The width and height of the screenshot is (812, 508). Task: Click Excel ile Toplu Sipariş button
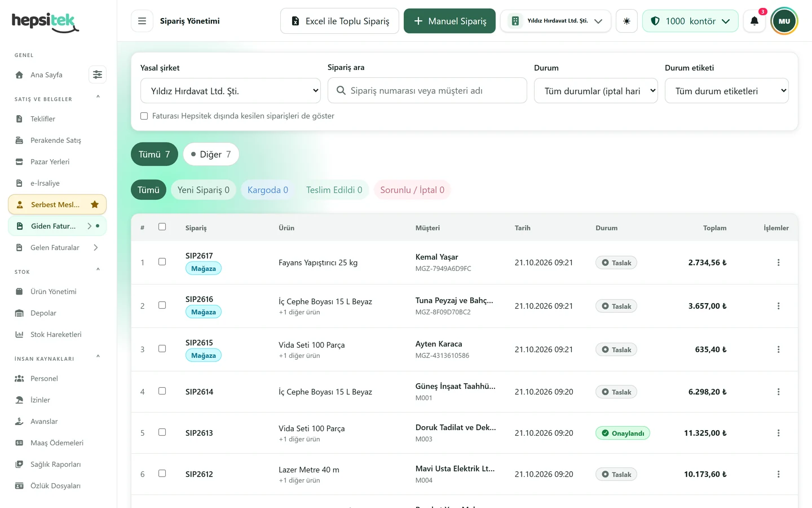[339, 21]
